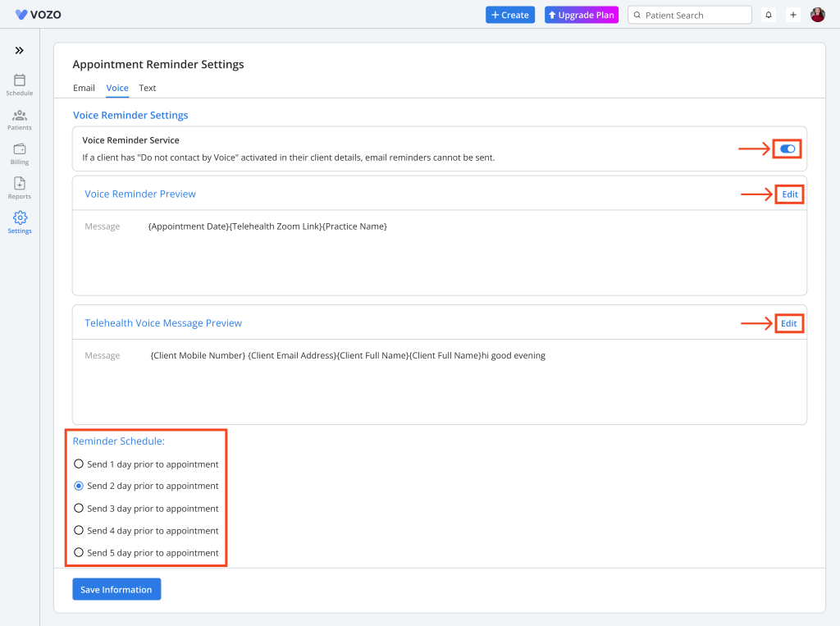This screenshot has width=840, height=626.
Task: Select Send 2 day prior radio
Action: pyautogui.click(x=79, y=487)
